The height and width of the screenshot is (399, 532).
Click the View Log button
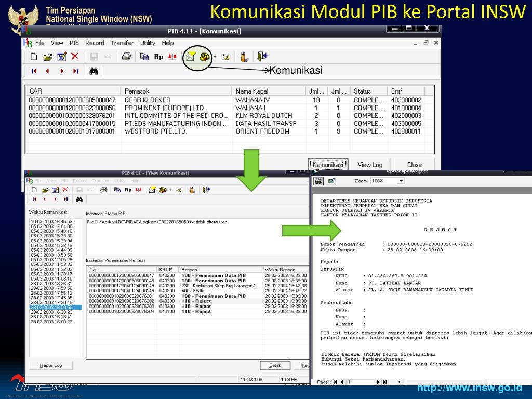click(370, 165)
